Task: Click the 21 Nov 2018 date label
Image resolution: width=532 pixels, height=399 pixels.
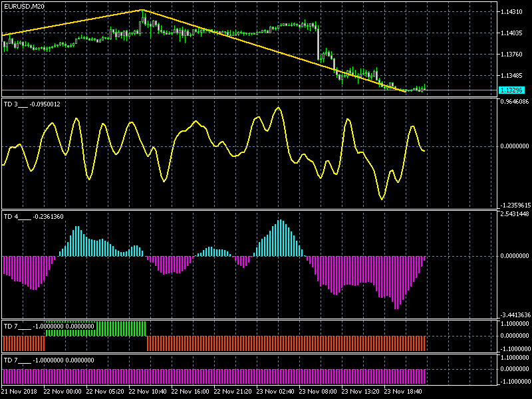Action: (19, 392)
